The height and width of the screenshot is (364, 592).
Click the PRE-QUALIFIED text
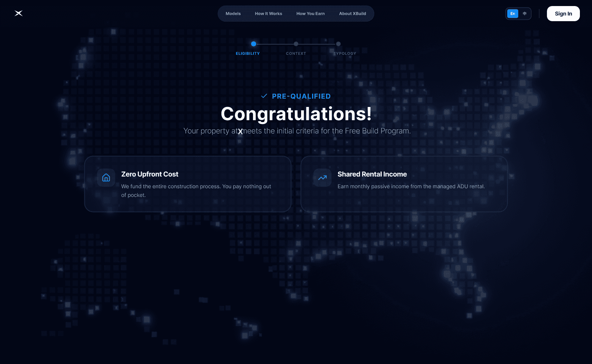point(301,96)
